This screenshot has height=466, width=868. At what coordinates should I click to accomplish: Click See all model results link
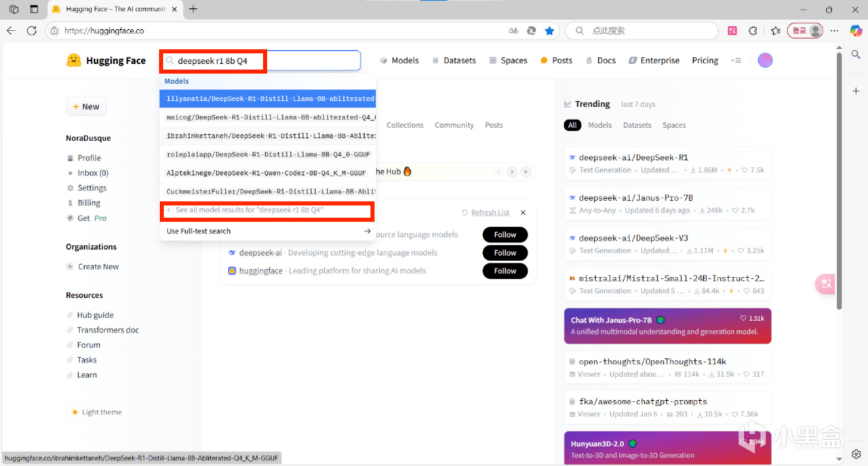click(267, 210)
